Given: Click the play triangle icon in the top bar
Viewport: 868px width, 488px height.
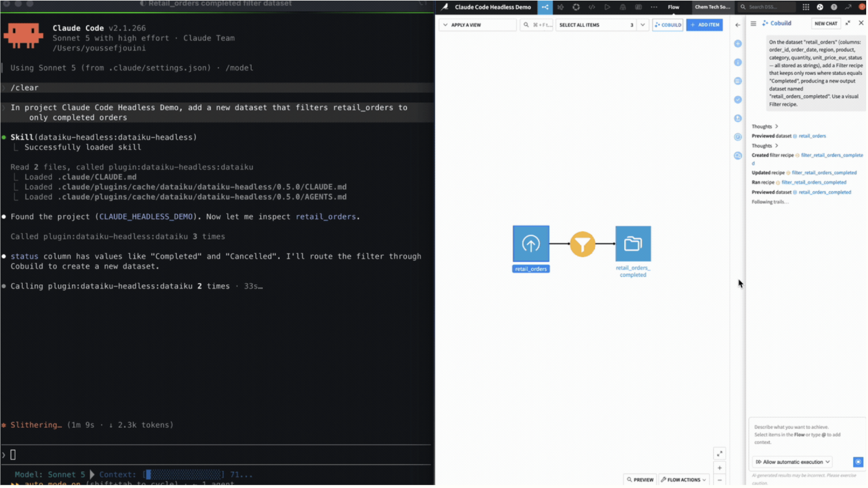Looking at the screenshot, I should coord(607,7).
